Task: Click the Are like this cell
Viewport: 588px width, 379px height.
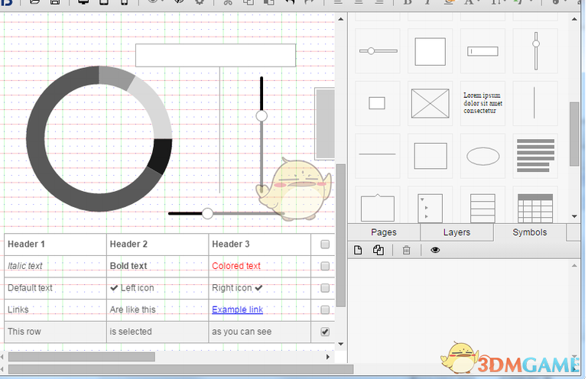Action: point(158,309)
